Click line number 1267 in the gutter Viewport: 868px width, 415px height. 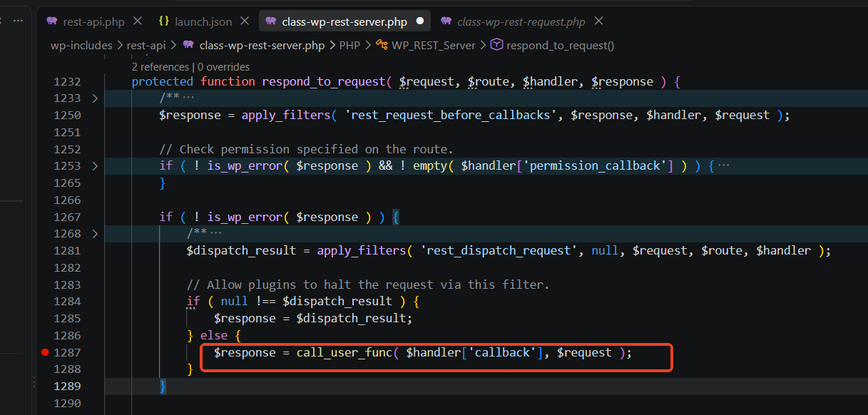tap(67, 217)
